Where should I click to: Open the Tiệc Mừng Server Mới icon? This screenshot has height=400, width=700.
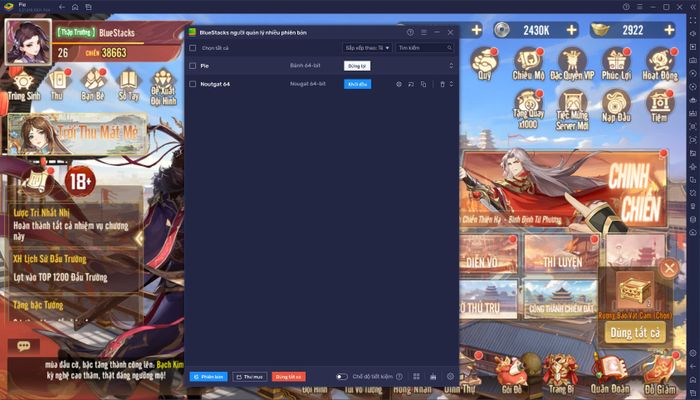tap(572, 110)
